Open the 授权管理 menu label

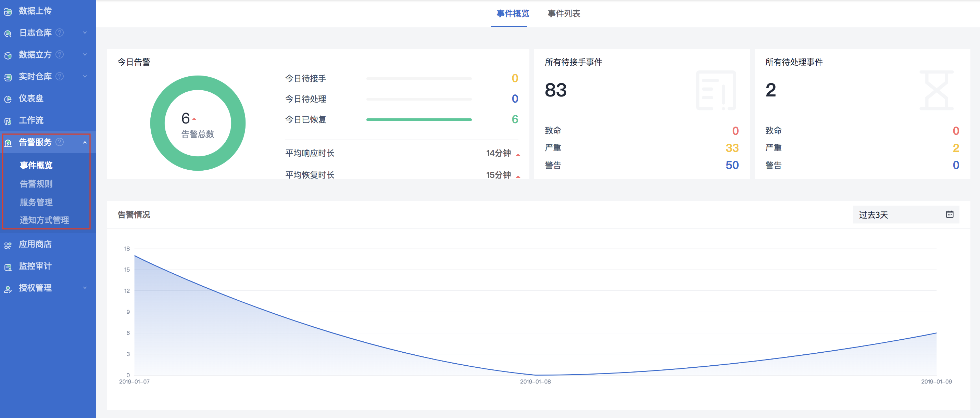(35, 288)
